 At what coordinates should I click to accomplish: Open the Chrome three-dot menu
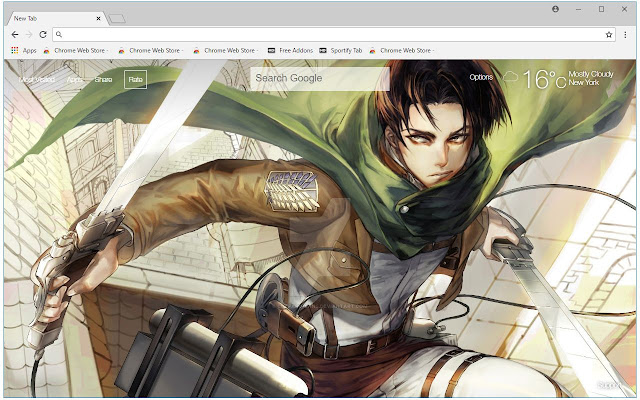(x=625, y=35)
